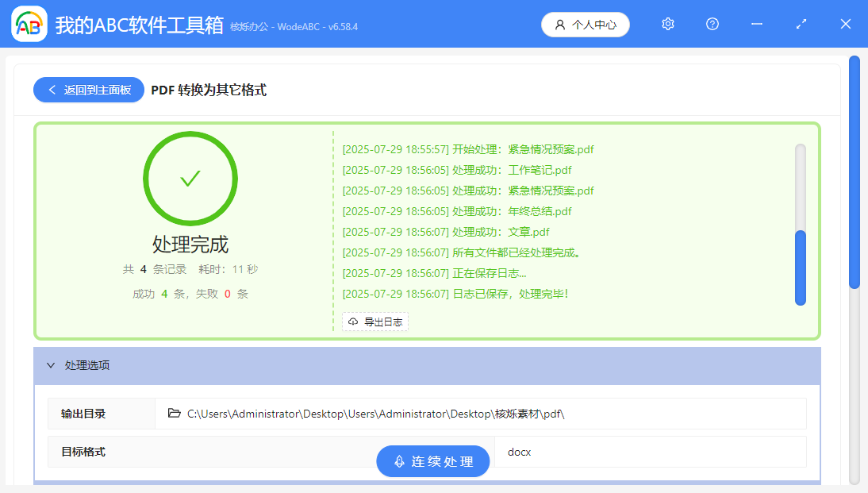The width and height of the screenshot is (868, 493).
Task: Click the download icon on 导出日志
Action: pos(353,322)
